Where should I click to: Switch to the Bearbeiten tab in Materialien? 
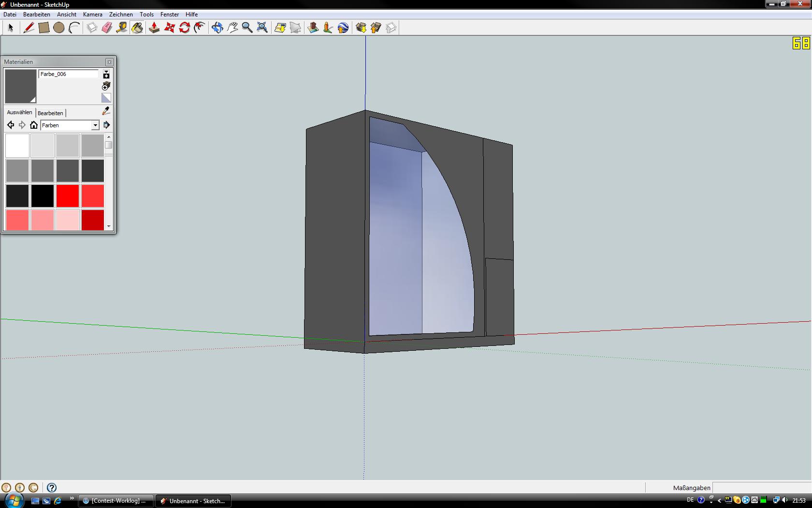click(50, 113)
